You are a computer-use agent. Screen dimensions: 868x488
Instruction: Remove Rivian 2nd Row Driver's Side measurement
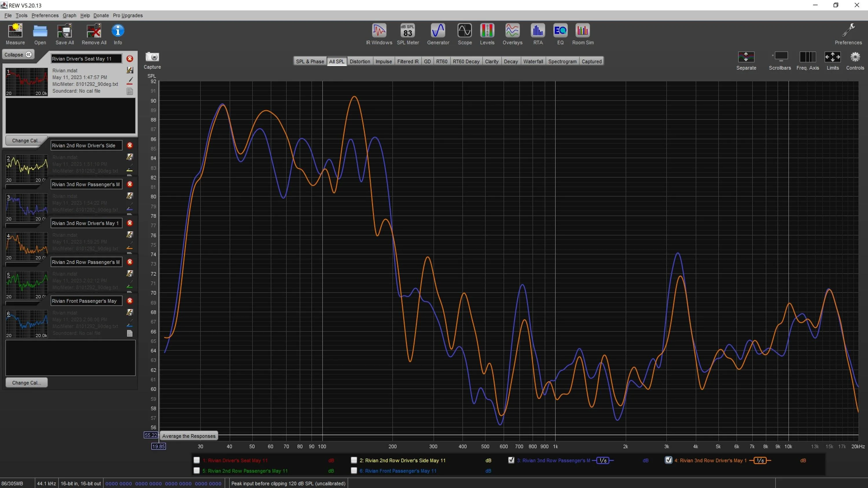(x=130, y=145)
